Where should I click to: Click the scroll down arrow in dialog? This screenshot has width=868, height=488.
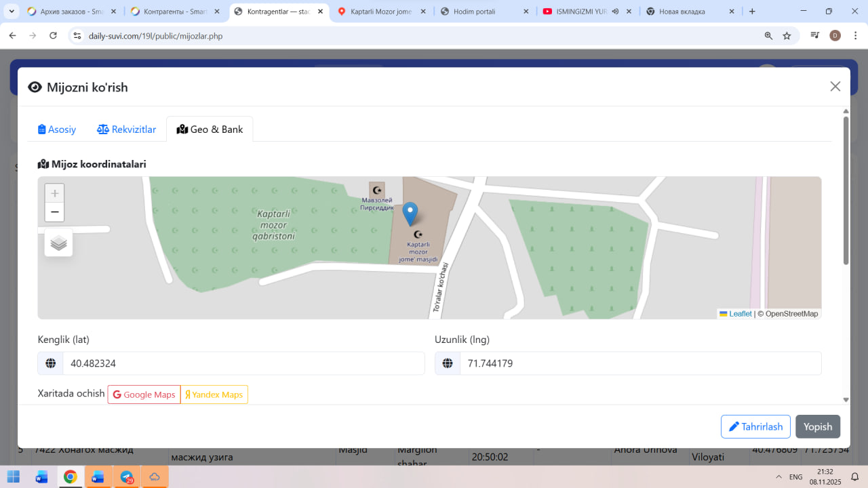pos(846,400)
